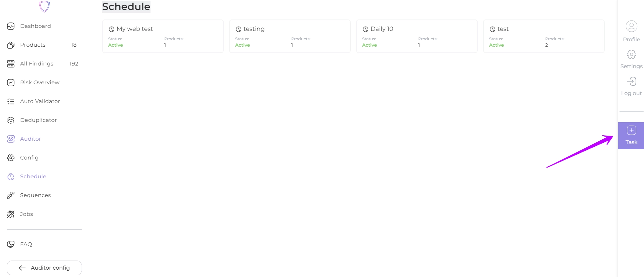This screenshot has width=644, height=277.
Task: Add a new Task button
Action: [x=631, y=136]
